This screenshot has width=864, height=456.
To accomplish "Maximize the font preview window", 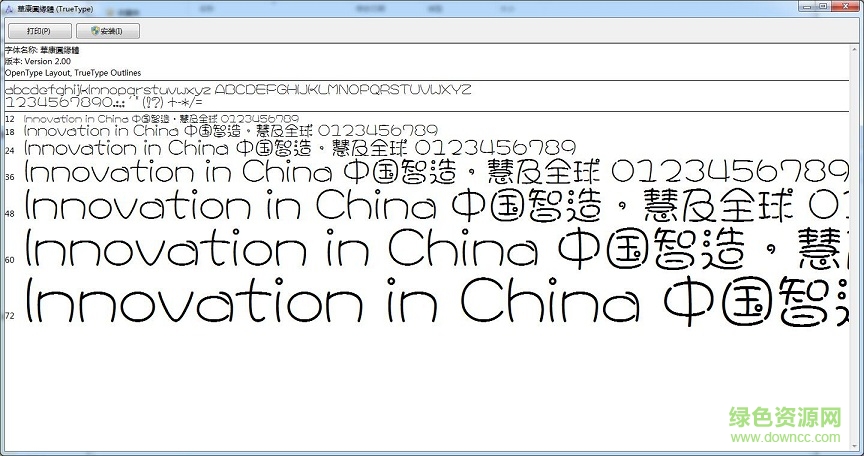I will tap(823, 6).
